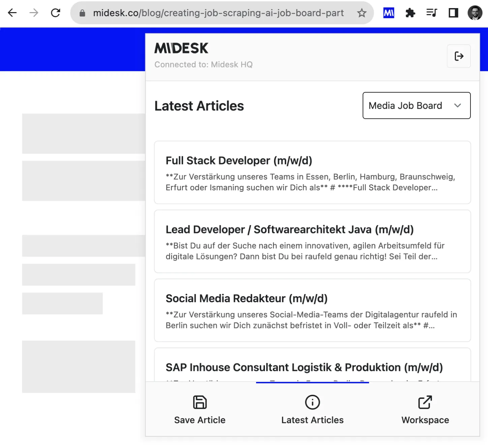Select the Latest Articles tab
Viewport: 488px width, 448px height.
[312, 410]
